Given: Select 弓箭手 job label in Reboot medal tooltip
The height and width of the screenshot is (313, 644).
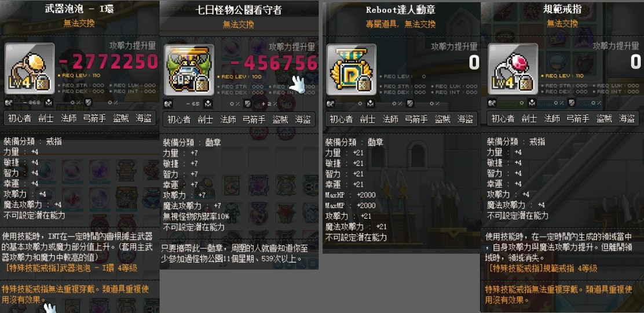Looking at the screenshot, I should pos(416,119).
